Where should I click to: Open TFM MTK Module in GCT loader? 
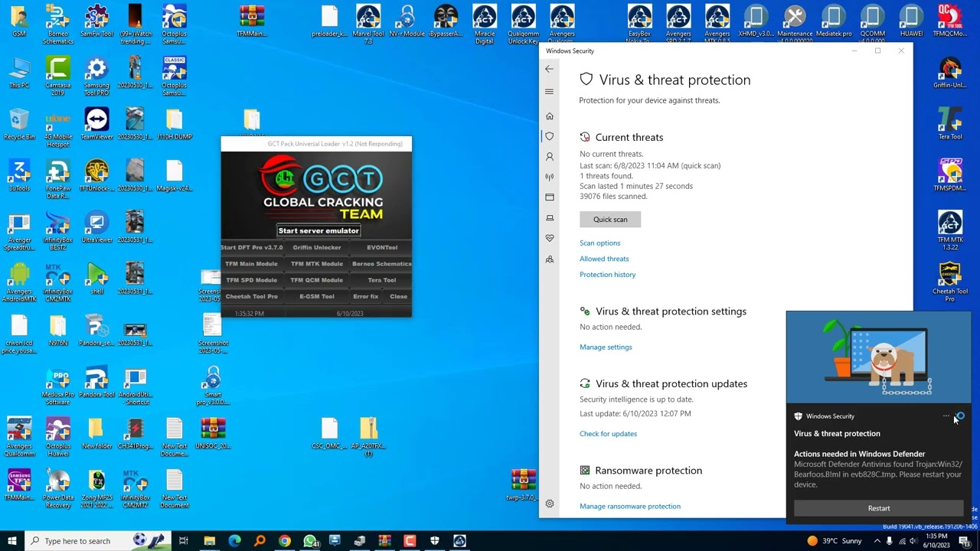tap(317, 264)
